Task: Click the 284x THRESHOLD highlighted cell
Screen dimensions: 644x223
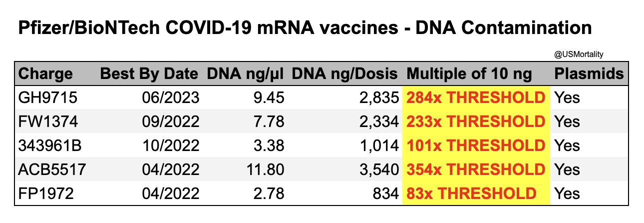Action: (476, 97)
